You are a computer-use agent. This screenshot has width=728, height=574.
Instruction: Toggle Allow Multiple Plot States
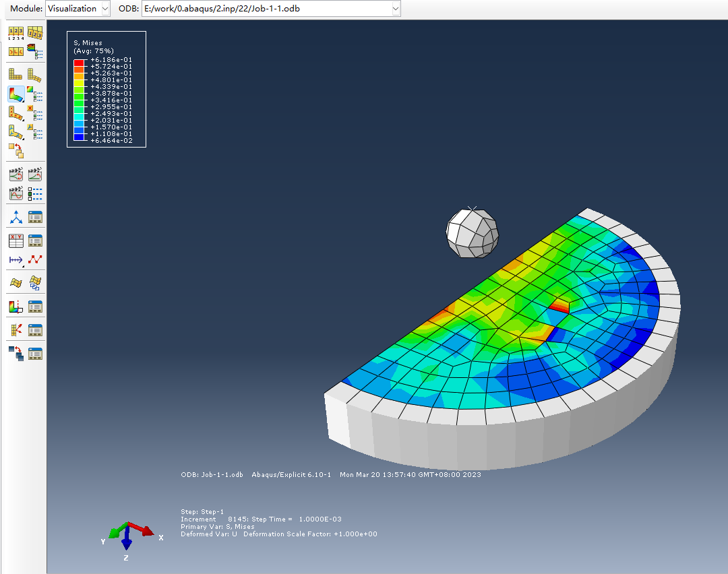[x=16, y=150]
